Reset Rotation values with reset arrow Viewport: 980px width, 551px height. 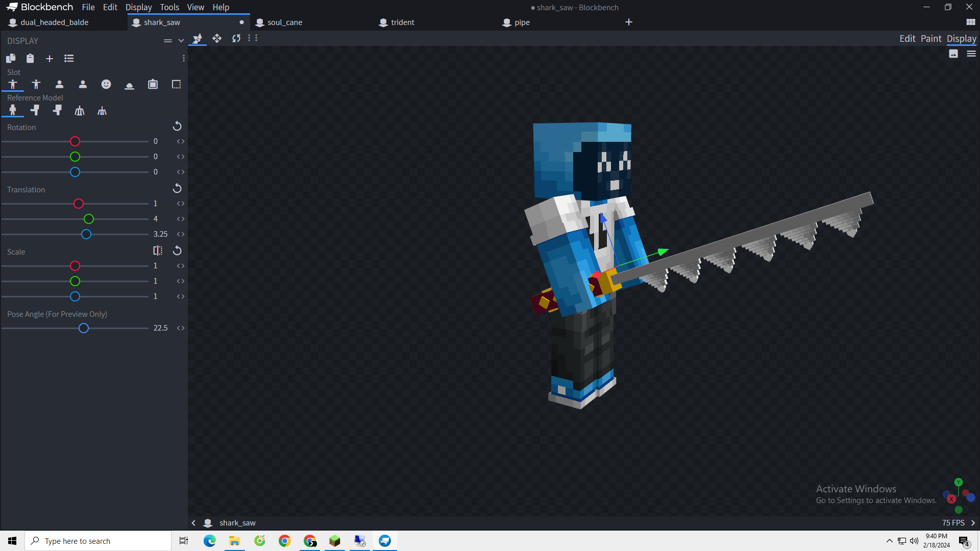point(177,126)
